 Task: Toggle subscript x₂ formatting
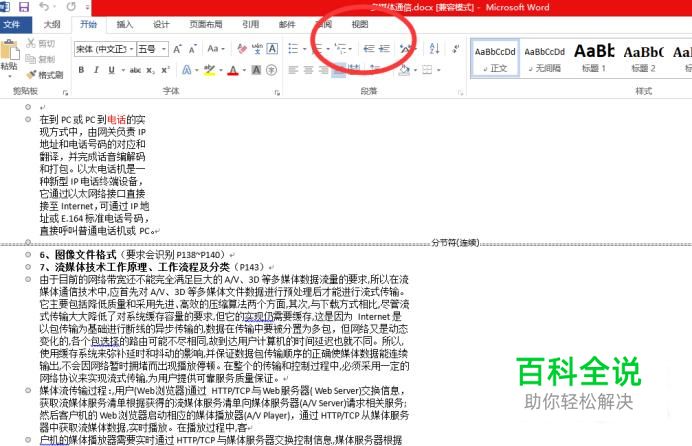coord(150,70)
